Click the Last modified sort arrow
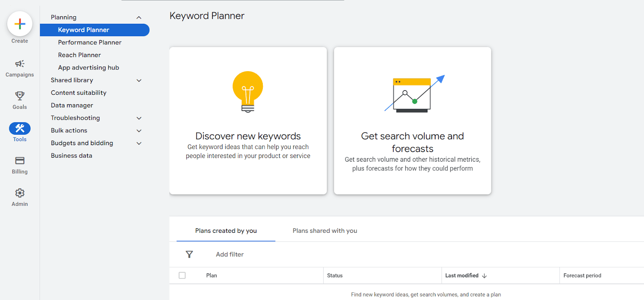Screen dimensions: 644x300 [x=484, y=276]
